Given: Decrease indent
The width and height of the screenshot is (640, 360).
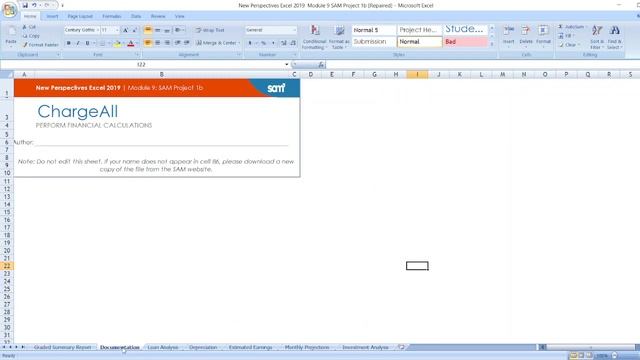Looking at the screenshot, I should [x=178, y=43].
